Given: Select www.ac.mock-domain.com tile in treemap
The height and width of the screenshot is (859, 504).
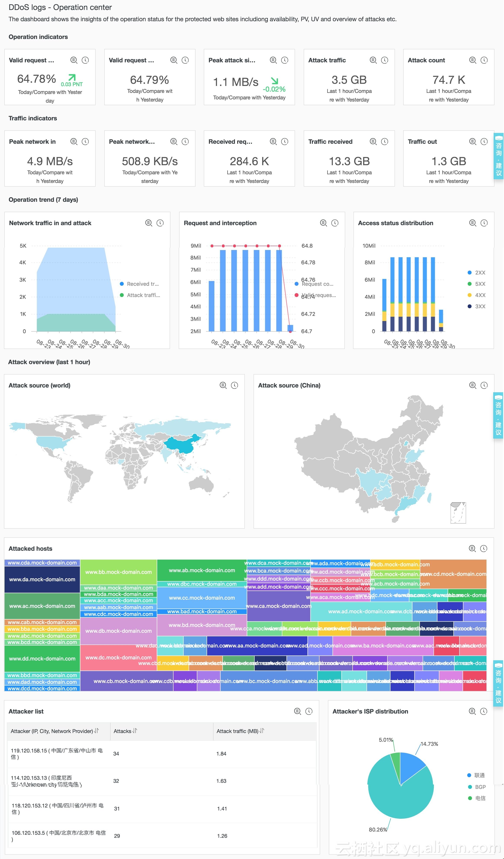Looking at the screenshot, I should [42, 606].
